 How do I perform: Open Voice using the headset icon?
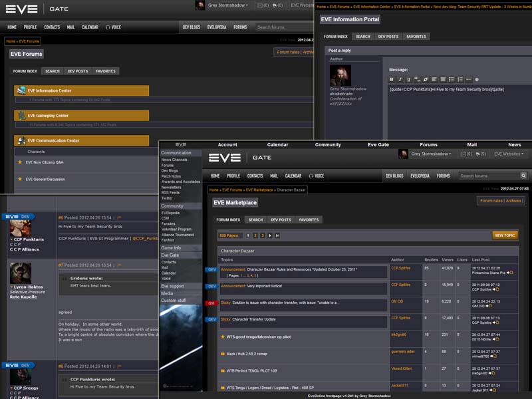[311, 175]
